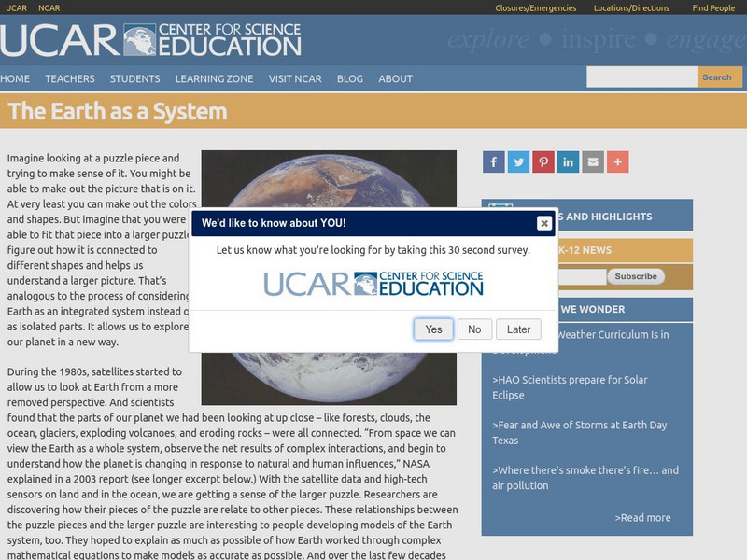Open the NCAR link in top bar
747x560 pixels.
(x=49, y=7)
